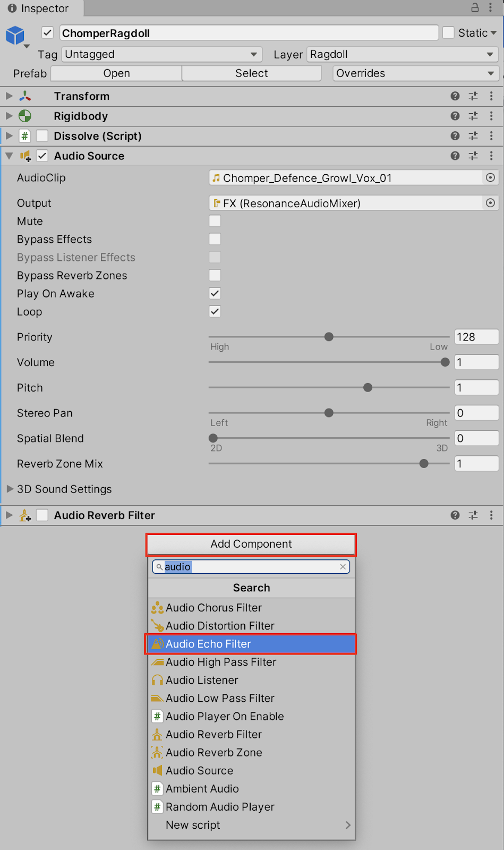The width and height of the screenshot is (504, 850).
Task: Expand 3D Sound Settings foldout
Action: [x=10, y=489]
